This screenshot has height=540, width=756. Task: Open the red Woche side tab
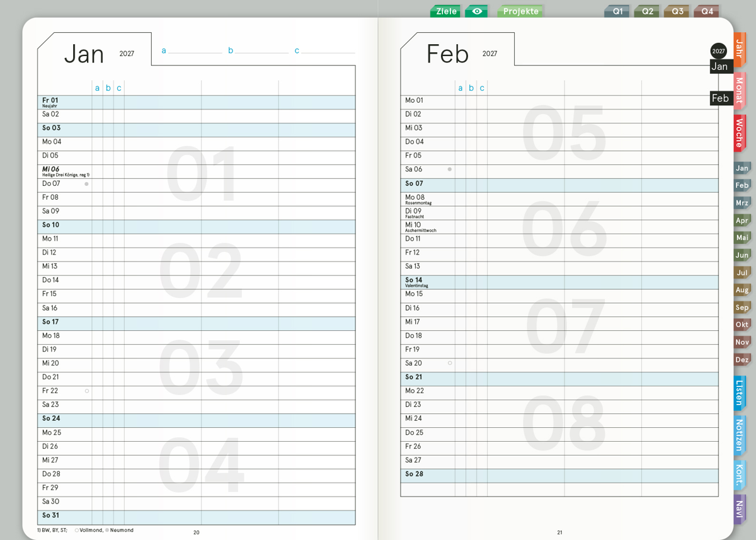click(x=740, y=132)
